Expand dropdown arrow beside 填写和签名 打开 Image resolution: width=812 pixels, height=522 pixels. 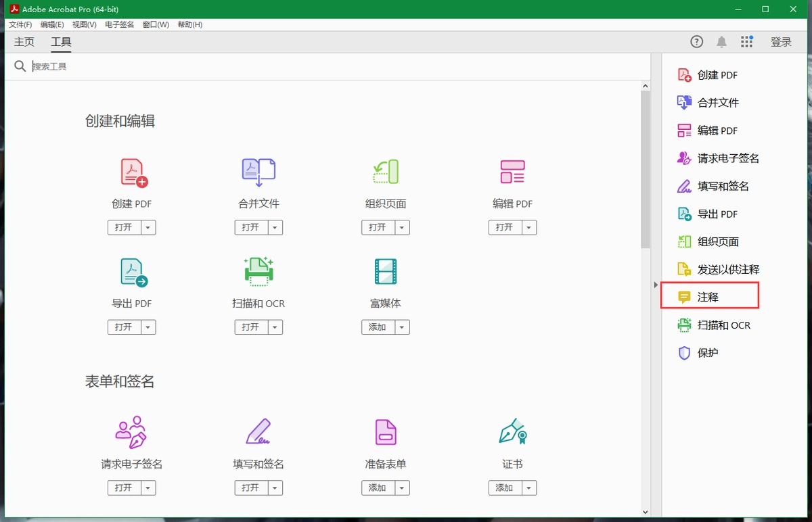(x=275, y=488)
